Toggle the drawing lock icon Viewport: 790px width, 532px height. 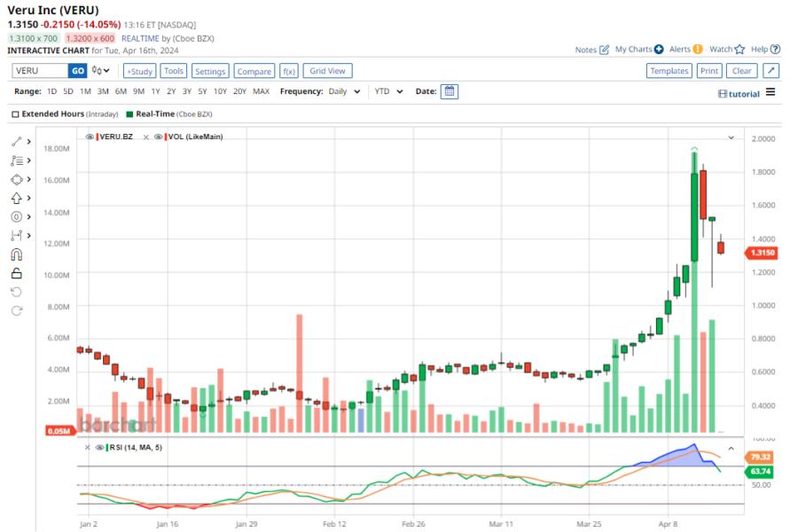coord(17,273)
